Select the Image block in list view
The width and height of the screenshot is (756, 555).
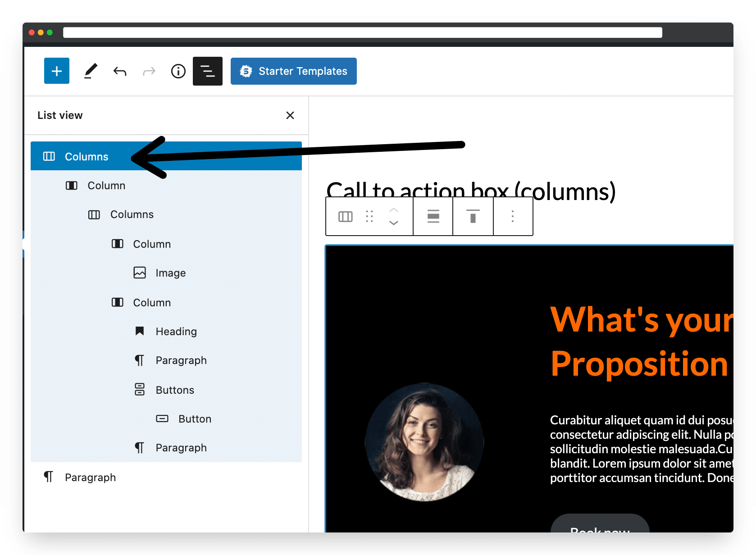click(166, 273)
